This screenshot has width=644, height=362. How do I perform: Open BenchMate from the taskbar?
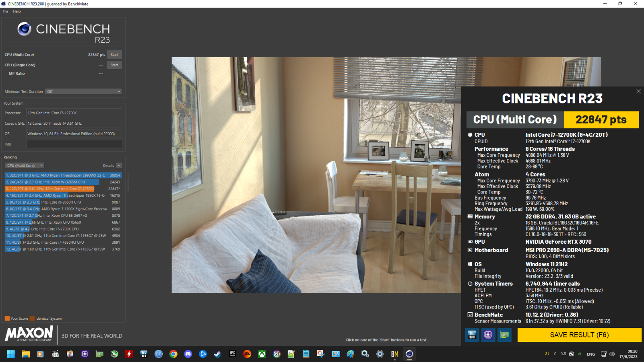point(394,354)
